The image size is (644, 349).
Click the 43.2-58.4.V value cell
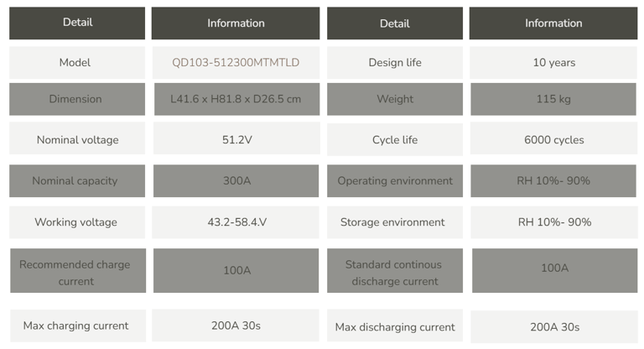click(236, 222)
